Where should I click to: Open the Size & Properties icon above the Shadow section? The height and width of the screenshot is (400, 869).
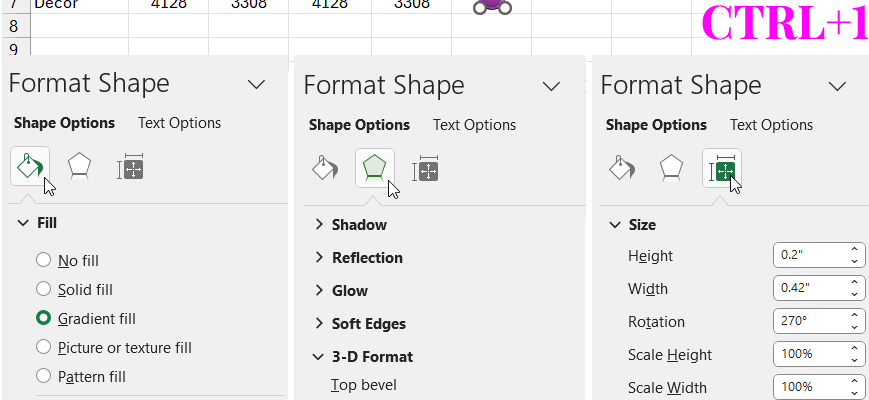427,168
